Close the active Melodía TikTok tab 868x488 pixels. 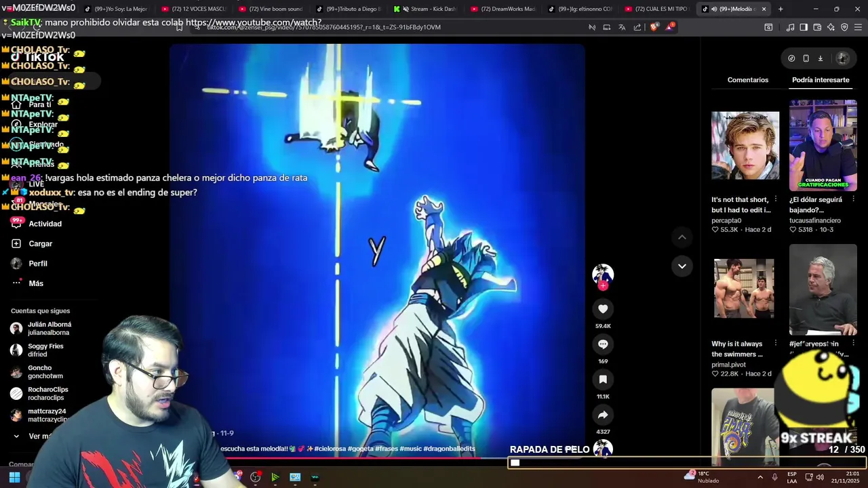[764, 9]
